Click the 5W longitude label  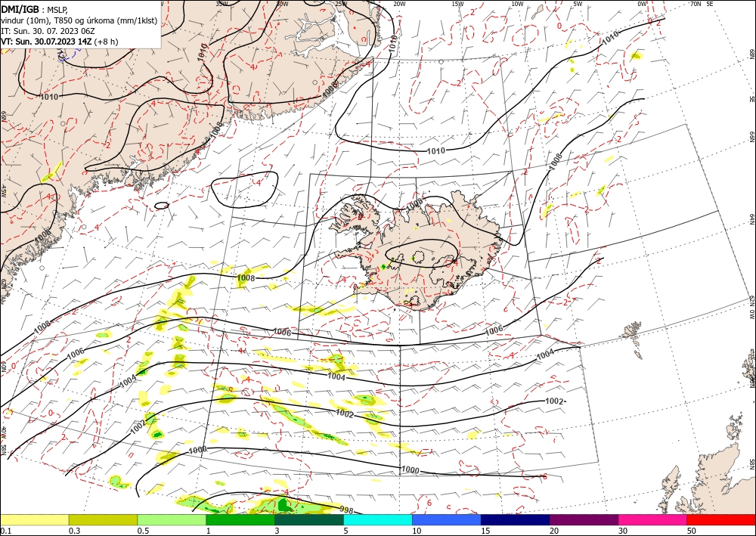click(x=578, y=4)
